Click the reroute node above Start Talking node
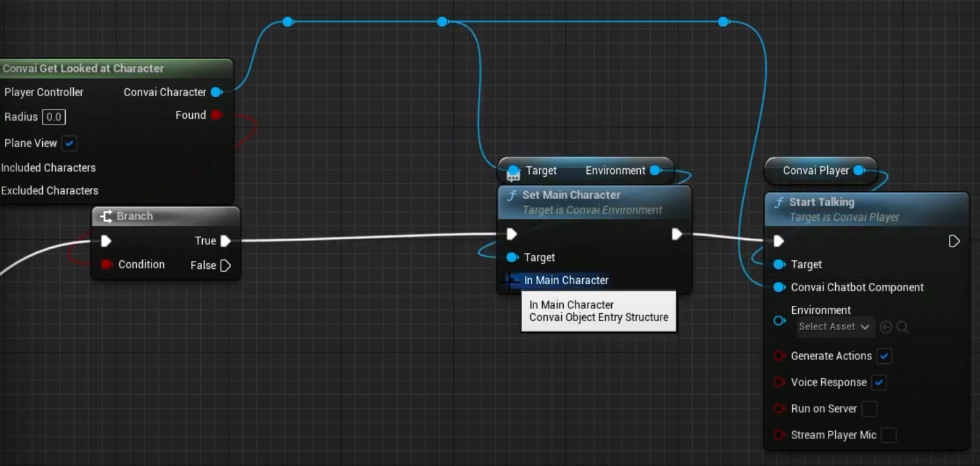980x466 pixels. [x=723, y=22]
